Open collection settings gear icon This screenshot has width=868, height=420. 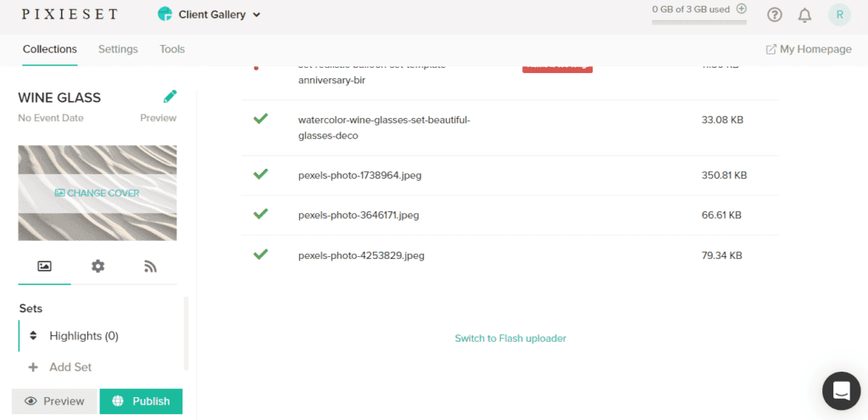point(98,266)
